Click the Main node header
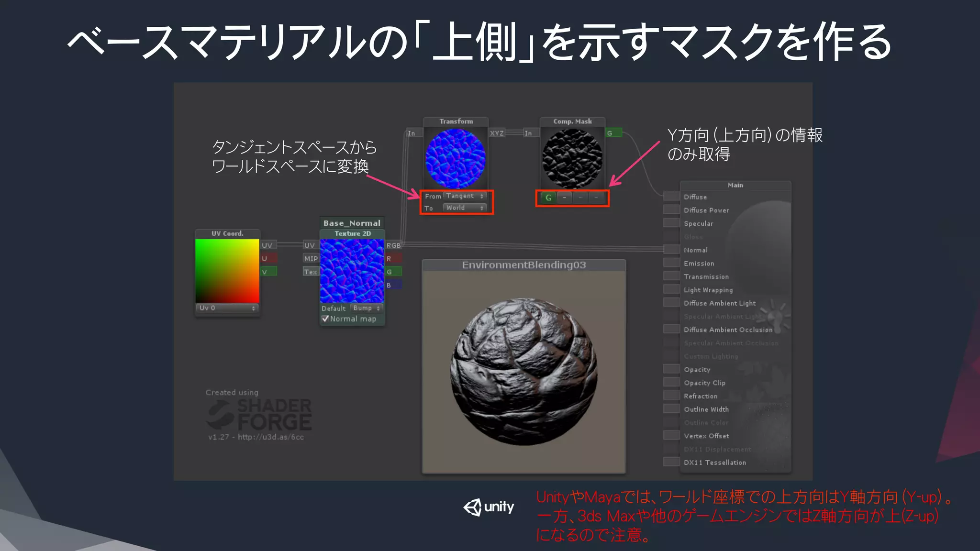The height and width of the screenshot is (551, 980). (x=735, y=185)
